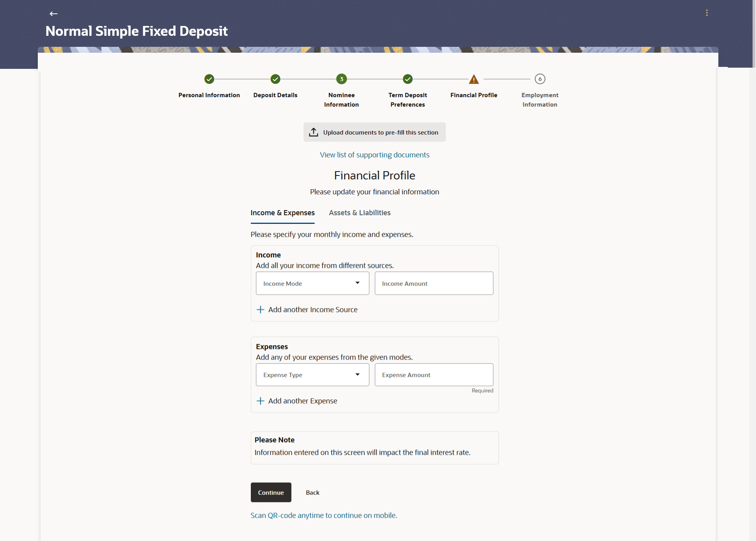Screen dimensions: 756x541
Task: Click the Nominee Information step circle
Action: tap(341, 79)
